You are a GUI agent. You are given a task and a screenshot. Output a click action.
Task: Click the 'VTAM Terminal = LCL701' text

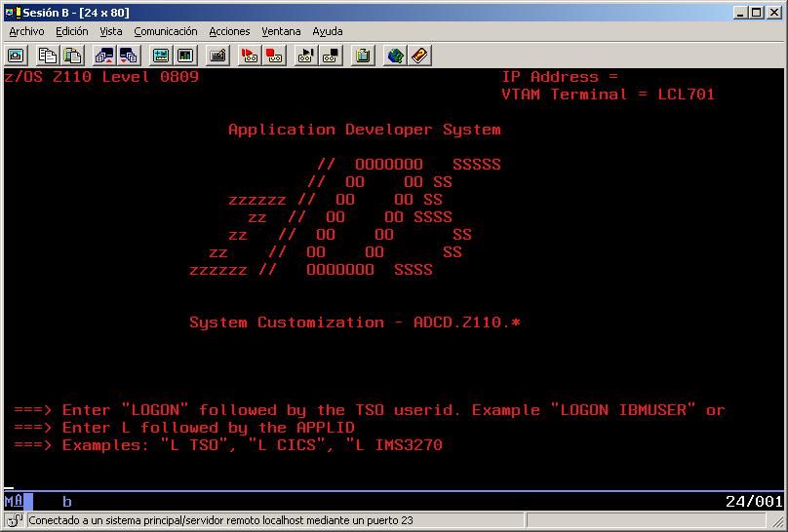point(609,95)
